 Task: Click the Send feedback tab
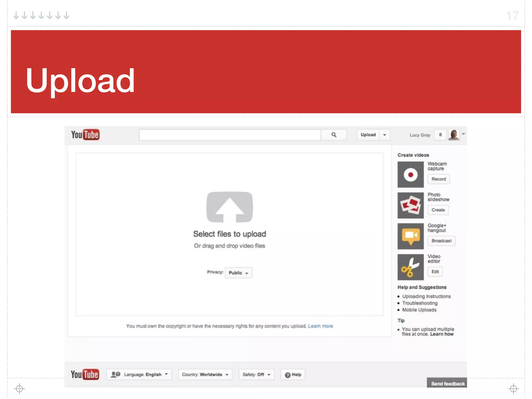click(448, 383)
